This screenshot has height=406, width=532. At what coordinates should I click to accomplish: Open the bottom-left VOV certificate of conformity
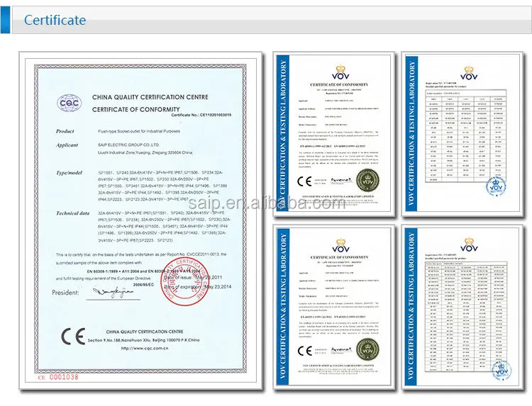click(334, 307)
